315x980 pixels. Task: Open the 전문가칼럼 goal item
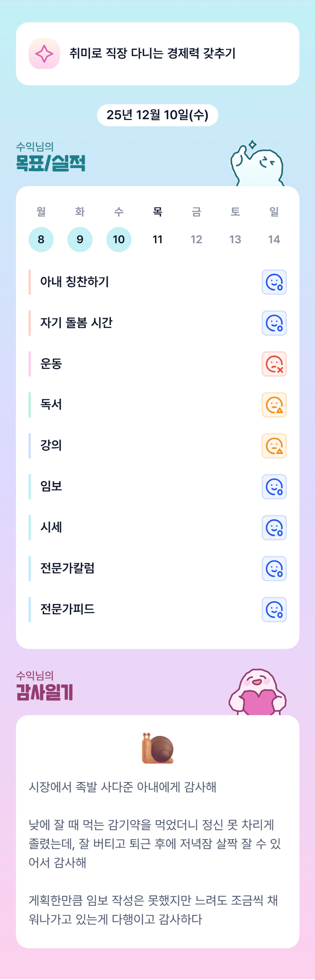[67, 568]
